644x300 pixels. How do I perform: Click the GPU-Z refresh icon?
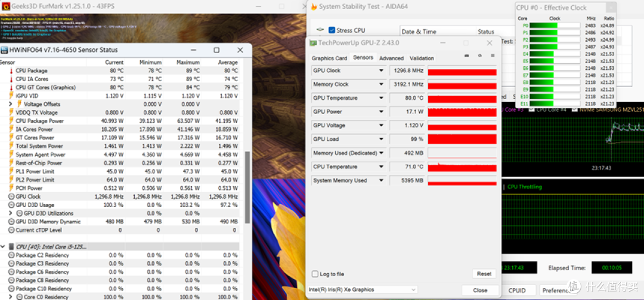coord(479,55)
